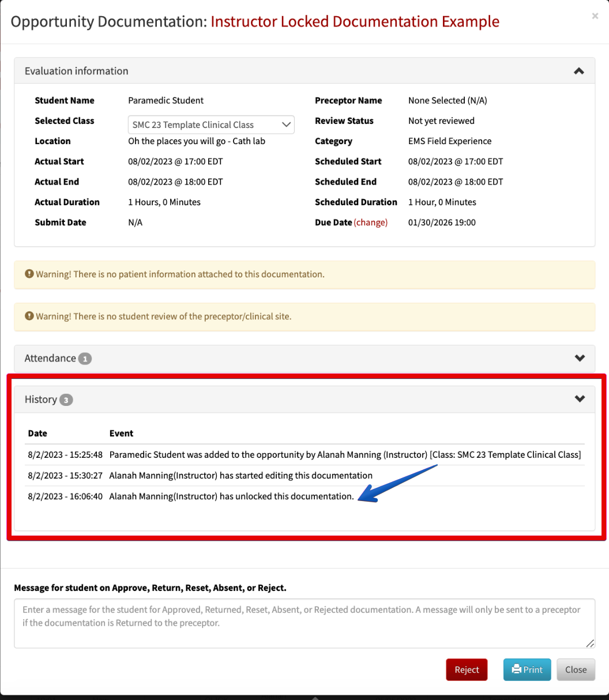Click the Date column header
609x700 pixels.
point(37,433)
